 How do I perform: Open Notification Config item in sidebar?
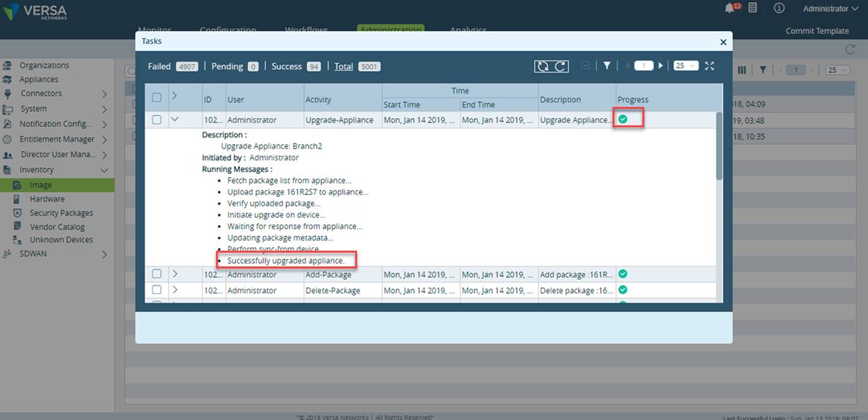[56, 124]
